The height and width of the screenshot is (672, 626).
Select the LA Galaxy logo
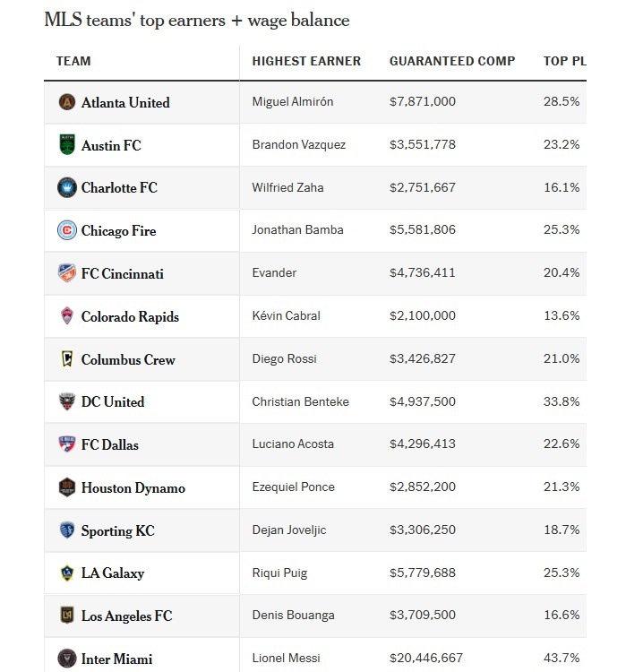click(x=67, y=573)
